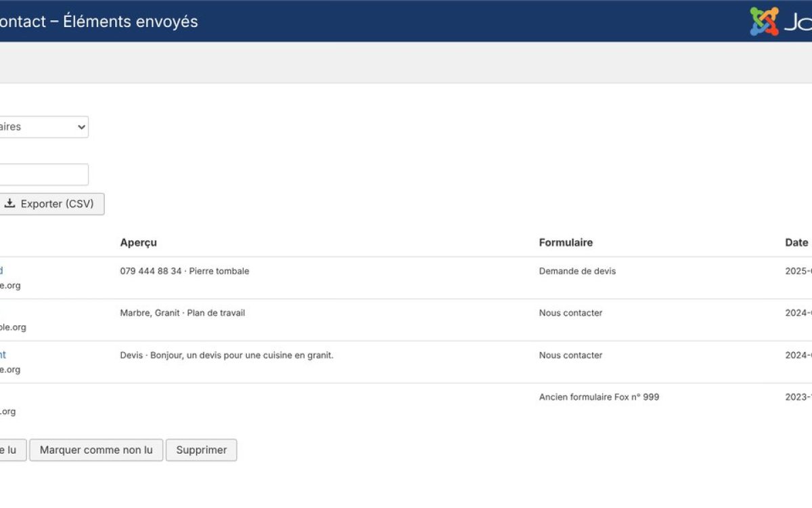The width and height of the screenshot is (812, 508).
Task: Focus the search field above Exporter
Action: tap(44, 174)
